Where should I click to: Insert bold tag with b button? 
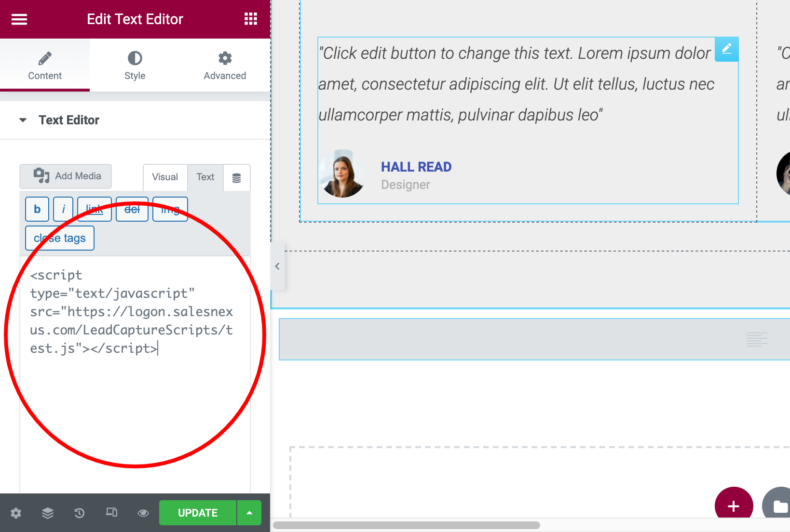coord(37,209)
